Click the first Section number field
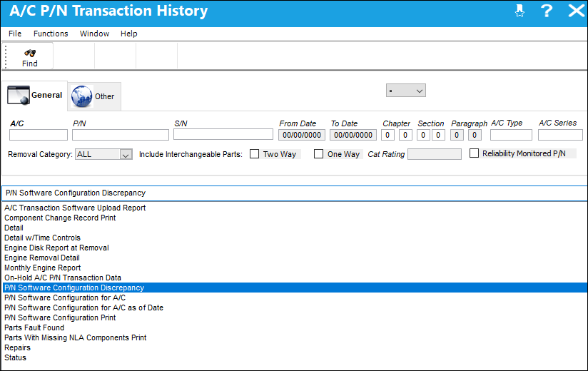 pos(423,135)
